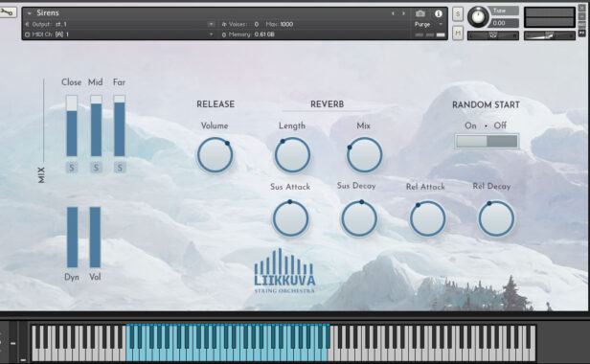Click the PV button at header edge
Image resolution: width=590 pixels, height=364 pixels.
(582, 34)
